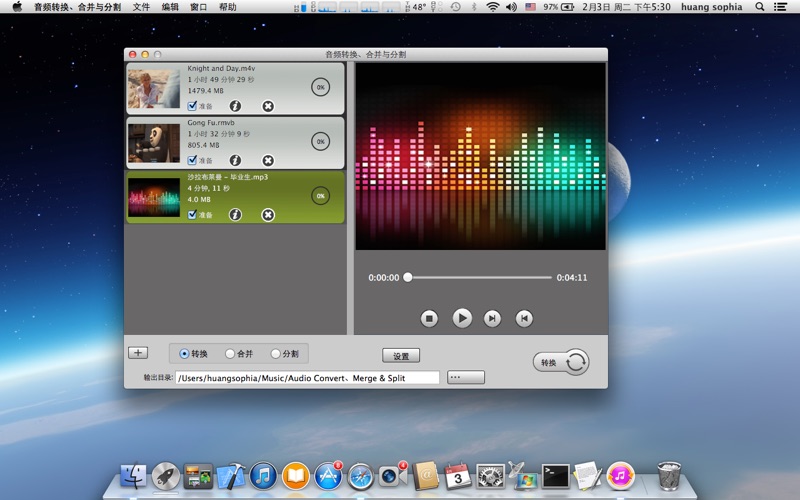Delete Gong Fu.rmvb using its X icon
Screen dimensions: 800x500
268,160
